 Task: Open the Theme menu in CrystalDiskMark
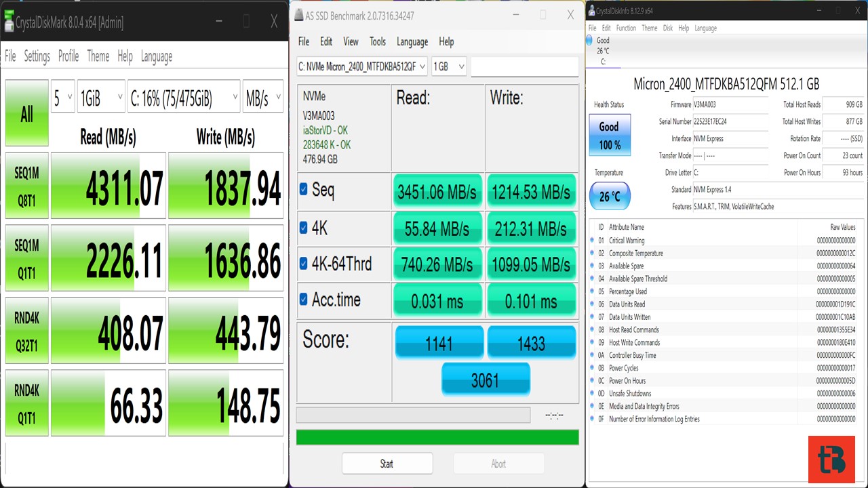[98, 56]
